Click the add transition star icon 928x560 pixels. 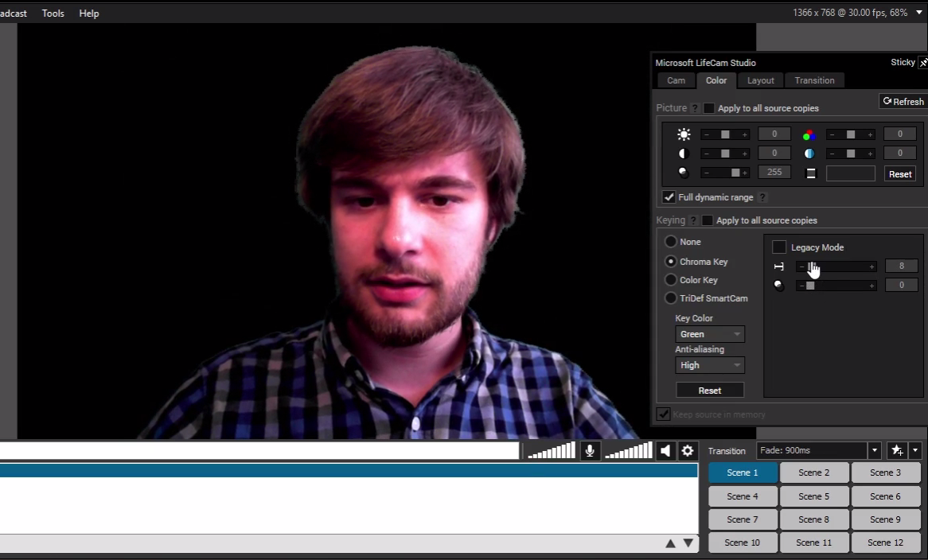[x=898, y=450]
